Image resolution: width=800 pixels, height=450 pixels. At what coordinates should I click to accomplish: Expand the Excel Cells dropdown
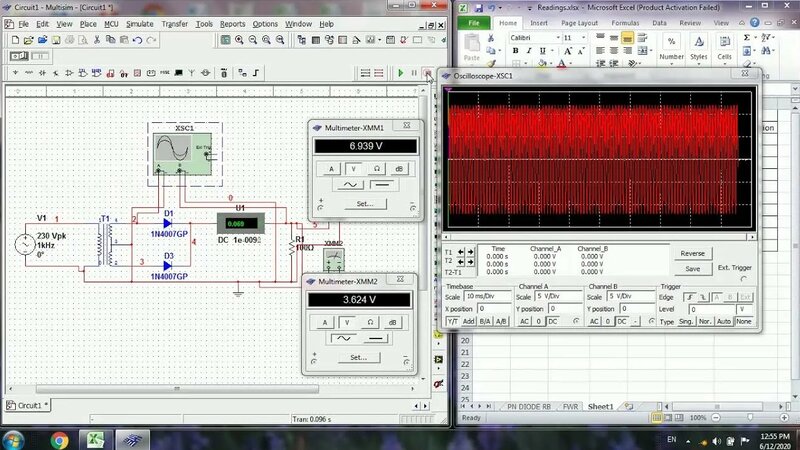[724, 64]
